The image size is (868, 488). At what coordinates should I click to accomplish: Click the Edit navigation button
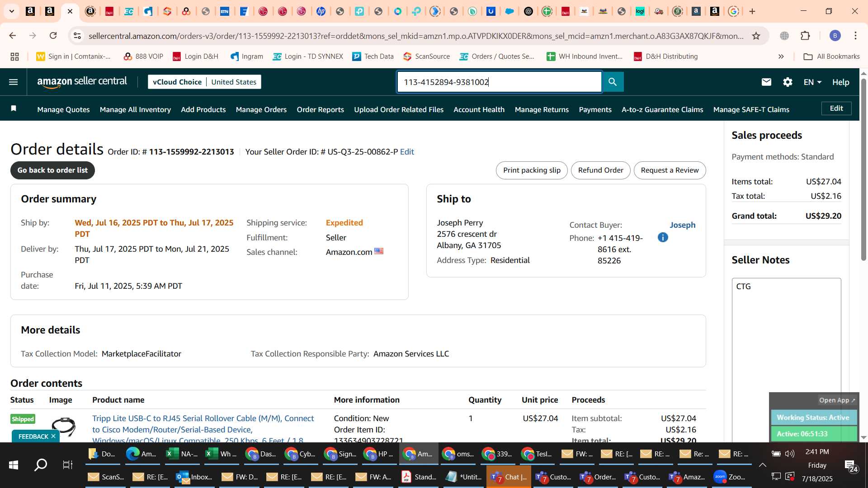(x=836, y=108)
